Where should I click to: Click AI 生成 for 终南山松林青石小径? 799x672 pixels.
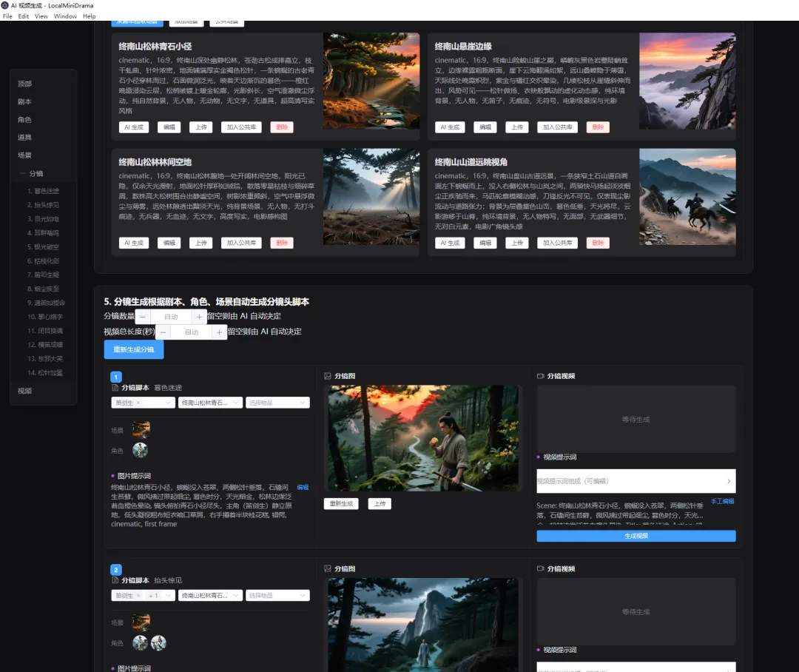click(134, 127)
